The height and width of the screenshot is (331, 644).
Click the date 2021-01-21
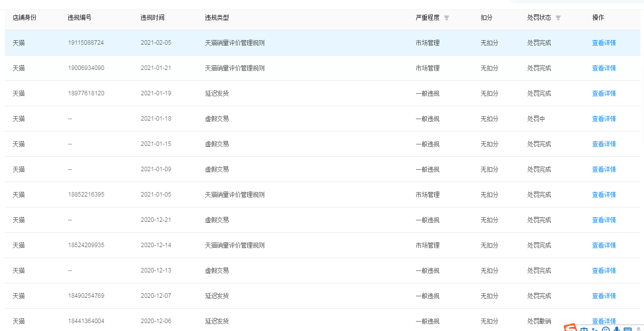point(156,68)
